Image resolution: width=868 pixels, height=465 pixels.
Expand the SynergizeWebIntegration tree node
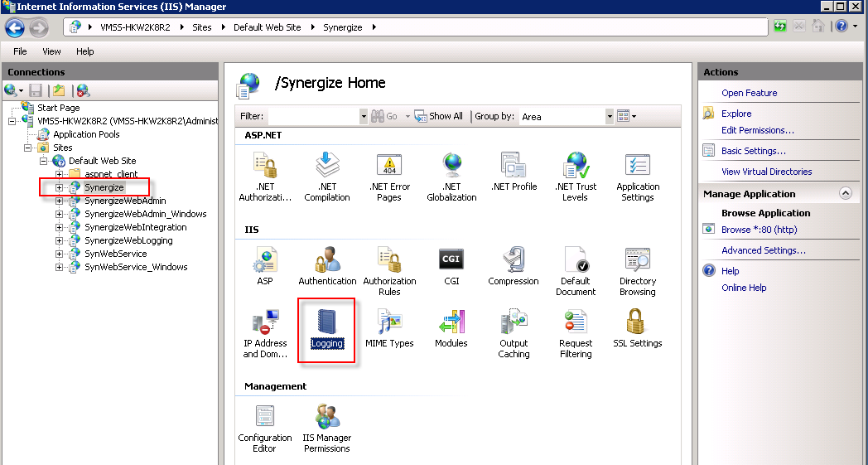tap(60, 228)
